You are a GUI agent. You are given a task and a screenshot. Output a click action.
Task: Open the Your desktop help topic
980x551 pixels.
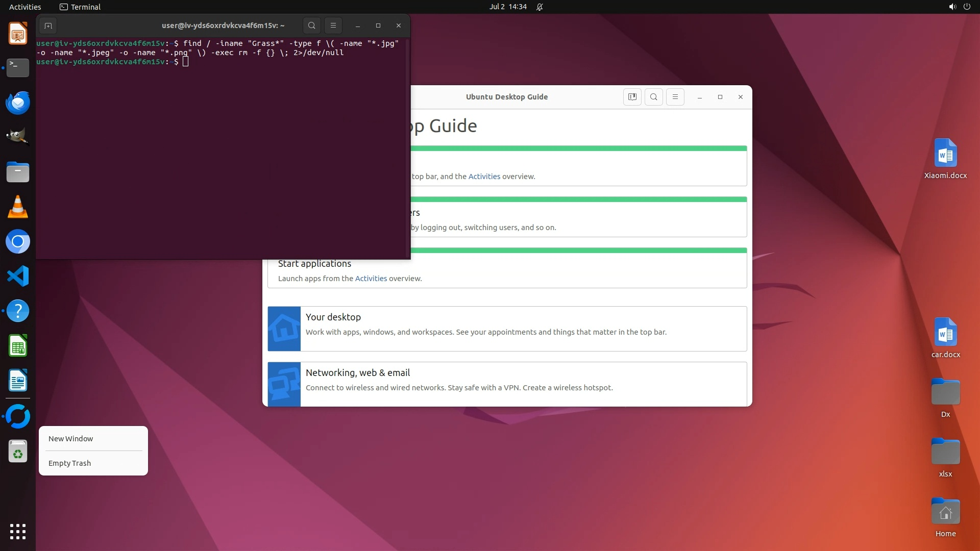click(333, 317)
